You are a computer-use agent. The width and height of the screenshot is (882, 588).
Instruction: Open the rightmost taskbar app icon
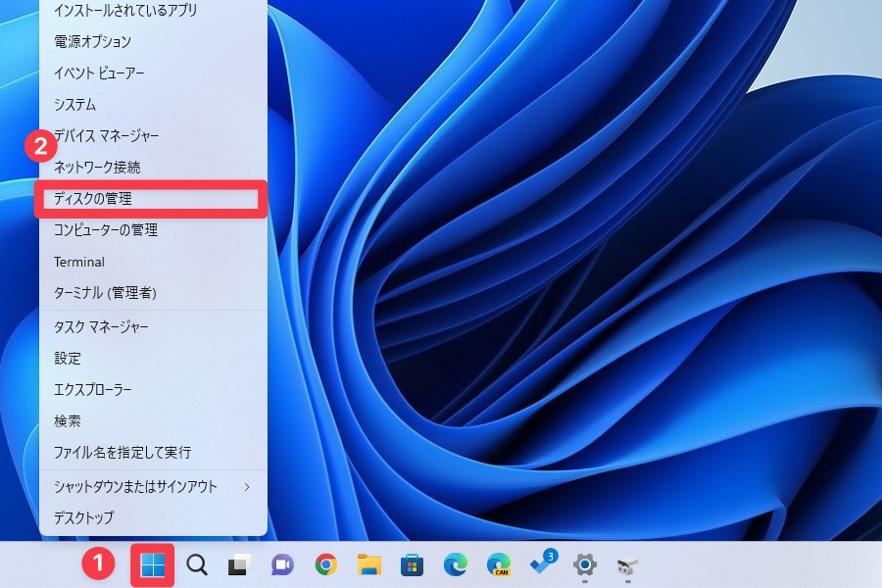coord(627,565)
